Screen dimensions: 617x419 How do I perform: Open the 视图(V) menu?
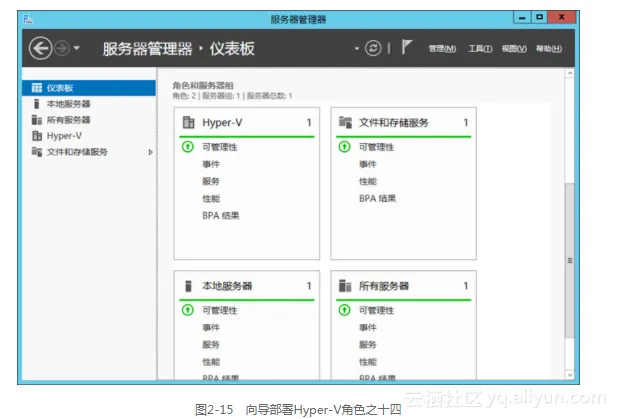coord(514,48)
